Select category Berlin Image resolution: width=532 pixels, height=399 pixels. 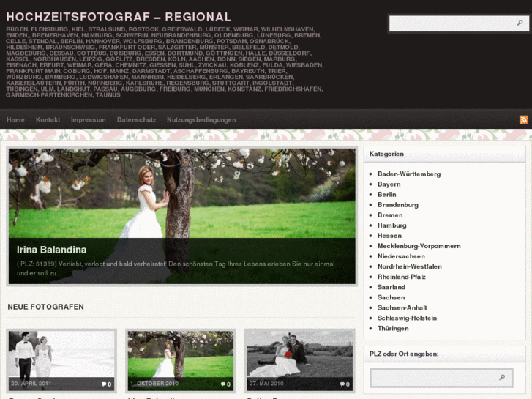coord(387,194)
